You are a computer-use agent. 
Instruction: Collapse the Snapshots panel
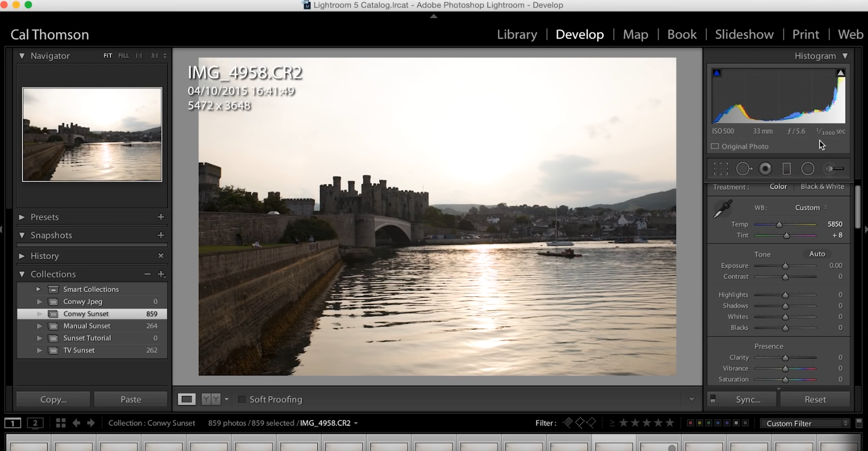(22, 235)
